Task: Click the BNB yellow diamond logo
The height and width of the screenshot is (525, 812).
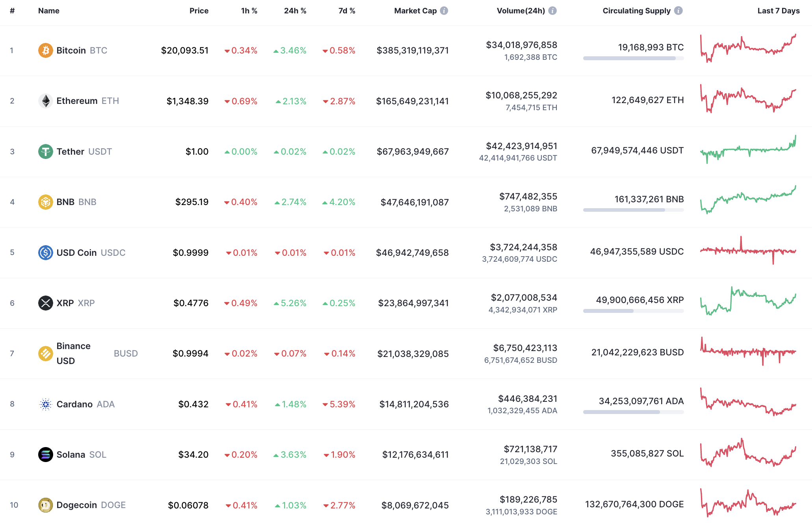Action: click(45, 202)
